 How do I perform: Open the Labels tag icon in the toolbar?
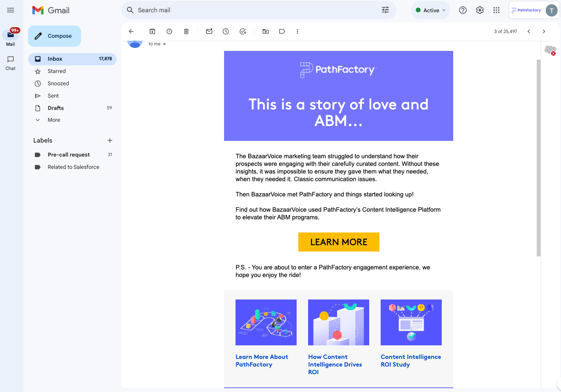point(282,31)
